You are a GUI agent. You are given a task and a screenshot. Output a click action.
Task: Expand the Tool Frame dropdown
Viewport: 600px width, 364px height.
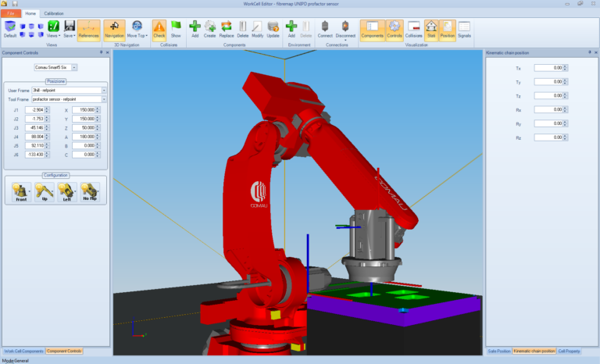coord(104,99)
